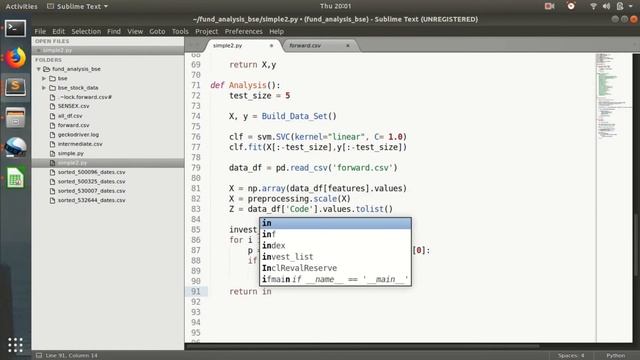640x360 pixels.
Task: Click 'def Analysis():' on line 71
Action: (x=245, y=85)
